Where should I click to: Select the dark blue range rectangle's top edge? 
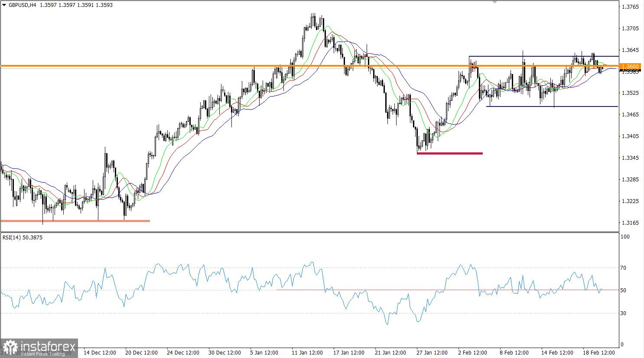(543, 56)
